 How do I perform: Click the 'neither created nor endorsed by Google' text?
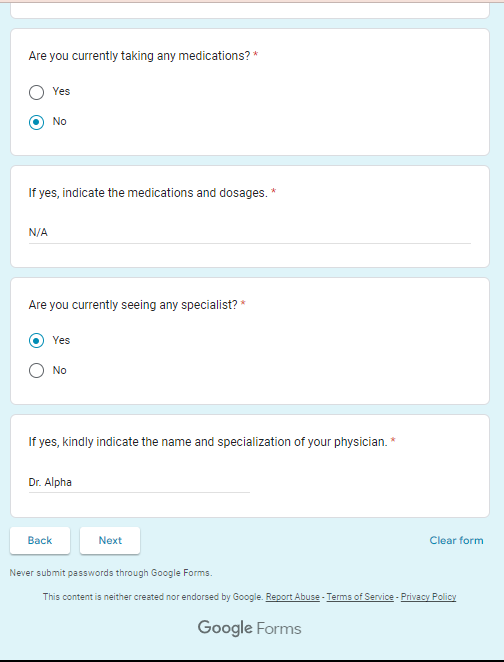click(153, 597)
